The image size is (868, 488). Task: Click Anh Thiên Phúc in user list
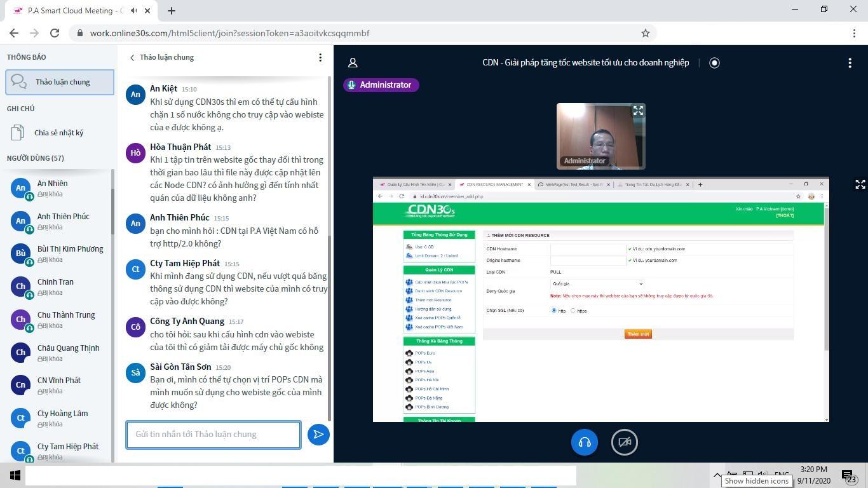point(60,221)
